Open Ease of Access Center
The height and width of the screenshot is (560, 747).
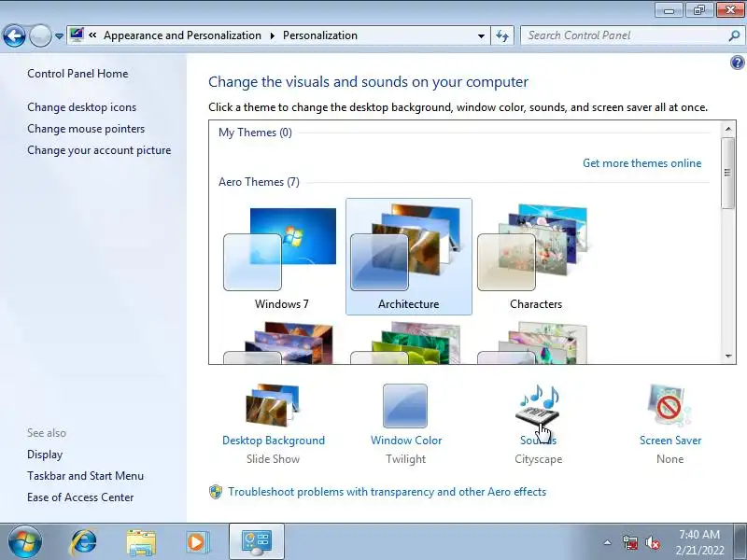point(80,497)
